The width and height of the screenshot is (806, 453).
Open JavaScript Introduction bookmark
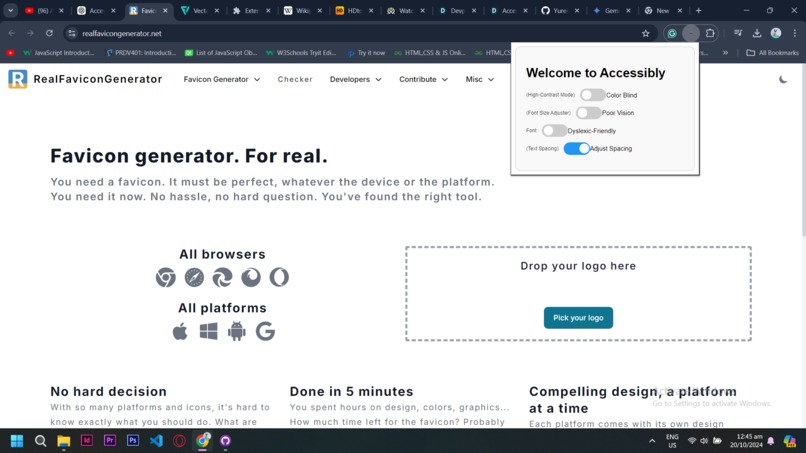[x=59, y=52]
